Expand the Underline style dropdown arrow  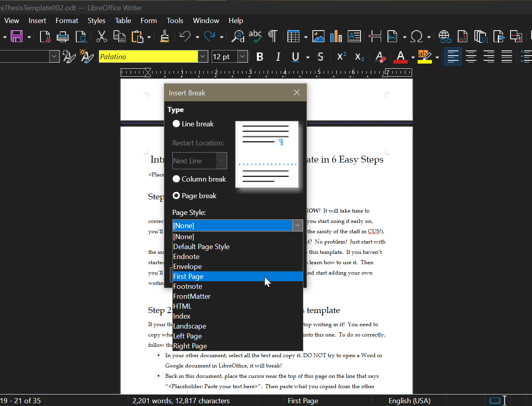pos(308,57)
